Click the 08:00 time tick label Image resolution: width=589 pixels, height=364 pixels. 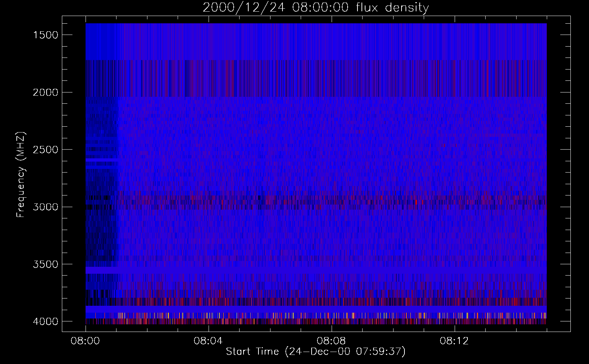[85, 341]
